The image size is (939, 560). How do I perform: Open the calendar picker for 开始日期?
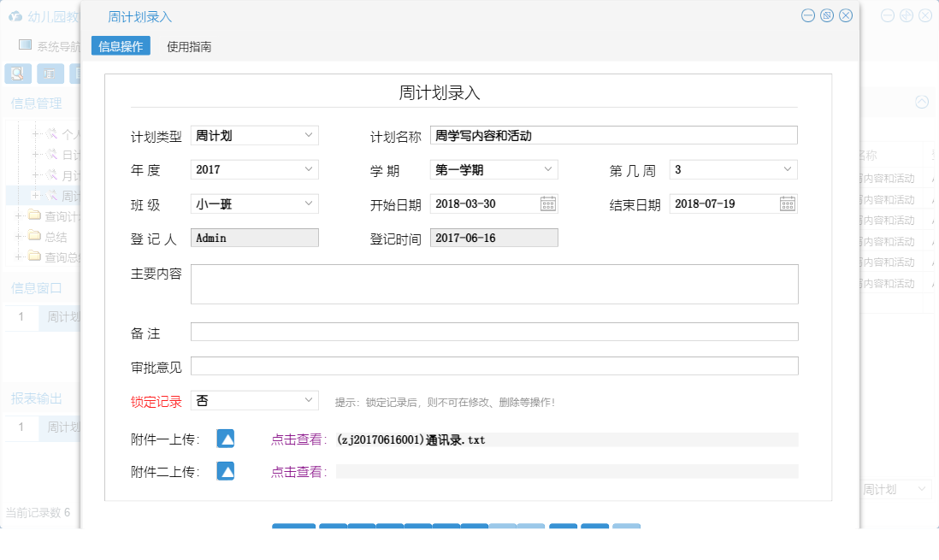tap(546, 203)
